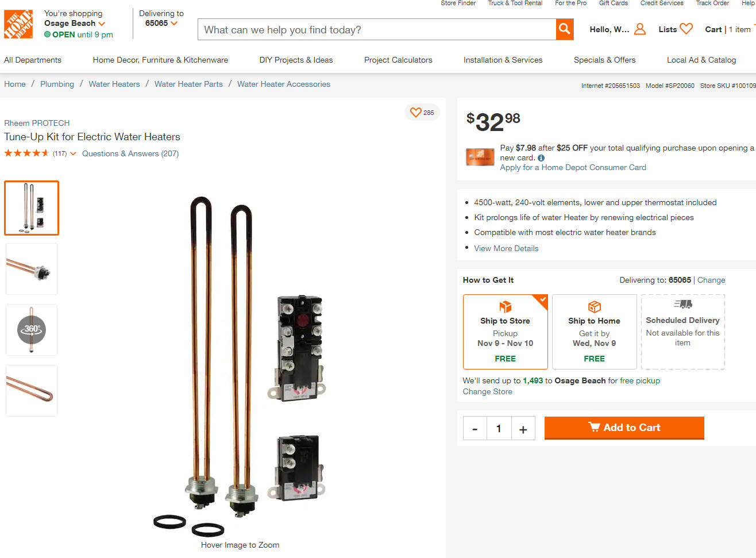Screen dimensions: 756x558
Task: Open the account user profile icon
Action: coord(640,29)
